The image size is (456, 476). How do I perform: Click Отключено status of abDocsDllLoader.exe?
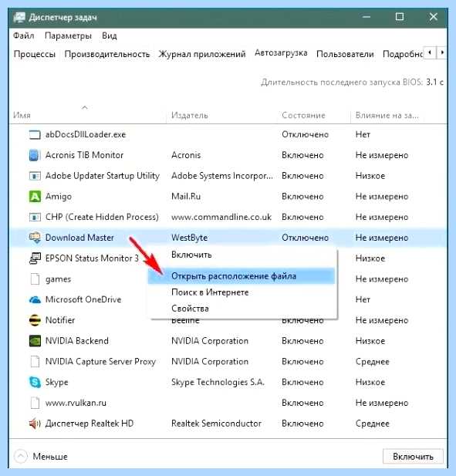point(305,134)
